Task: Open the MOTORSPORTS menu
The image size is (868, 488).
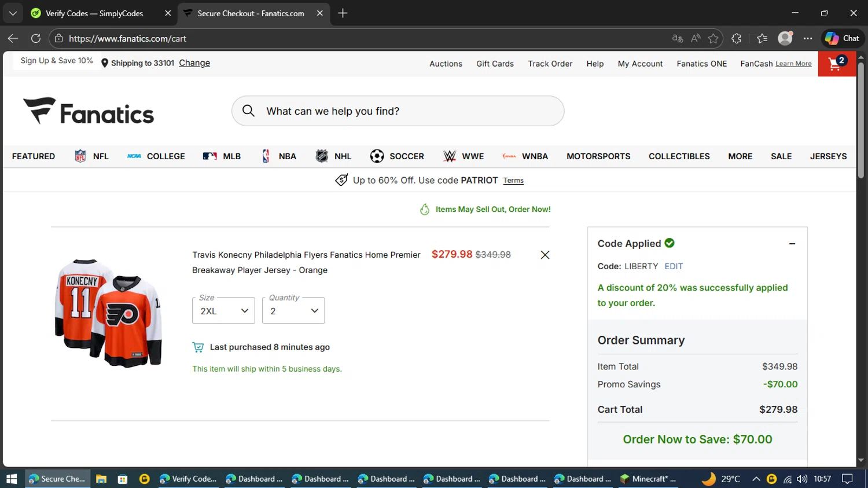Action: [x=598, y=156]
